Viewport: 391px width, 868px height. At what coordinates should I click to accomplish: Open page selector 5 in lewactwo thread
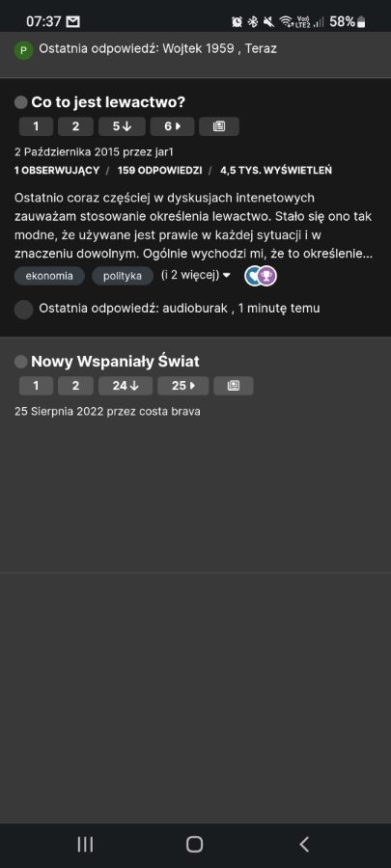pyautogui.click(x=122, y=126)
